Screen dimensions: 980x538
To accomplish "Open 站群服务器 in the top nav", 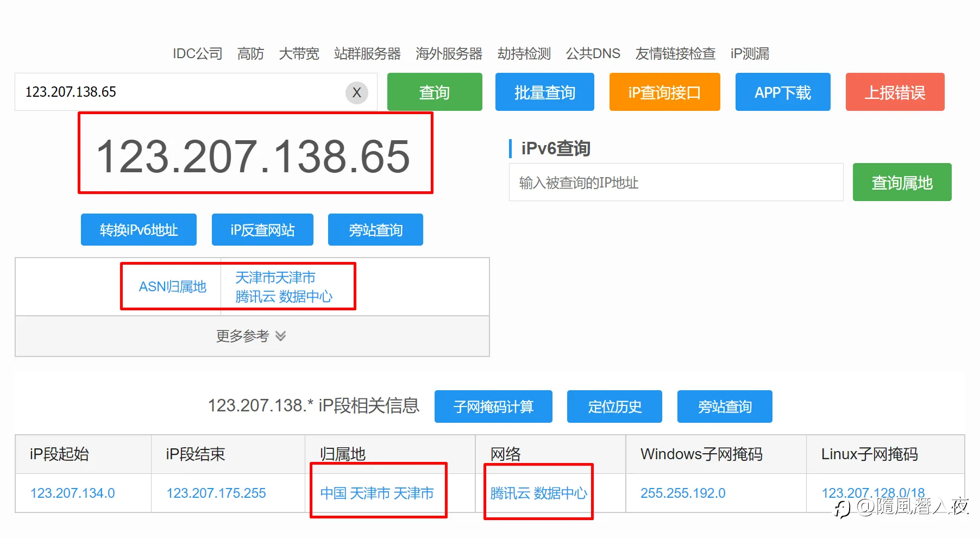I will [x=367, y=53].
